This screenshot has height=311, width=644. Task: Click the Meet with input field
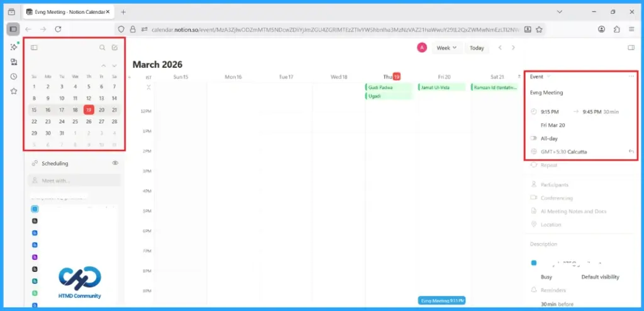[x=74, y=180]
